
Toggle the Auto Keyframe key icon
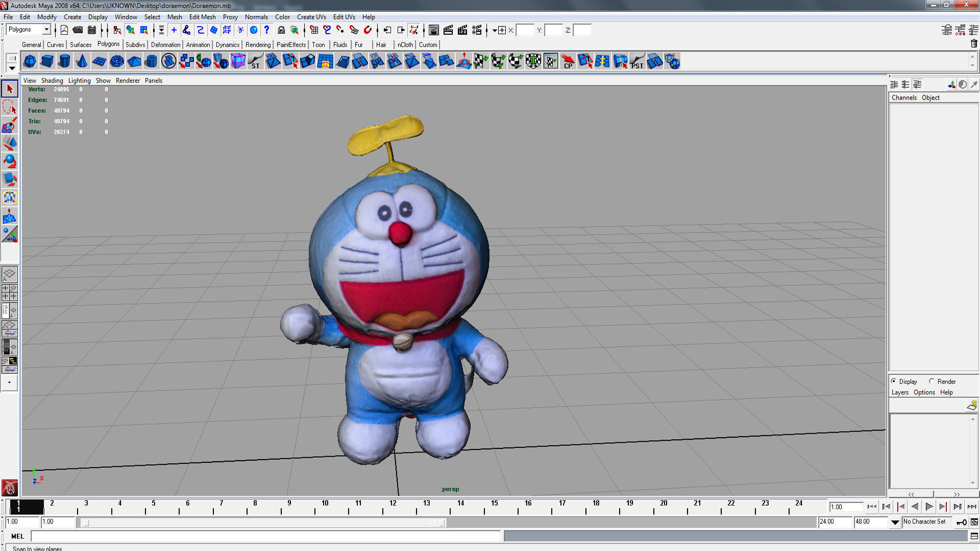[x=961, y=522]
